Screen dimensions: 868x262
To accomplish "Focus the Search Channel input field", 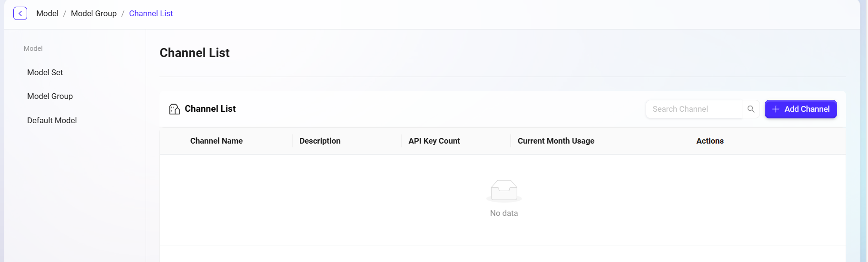I will 694,109.
